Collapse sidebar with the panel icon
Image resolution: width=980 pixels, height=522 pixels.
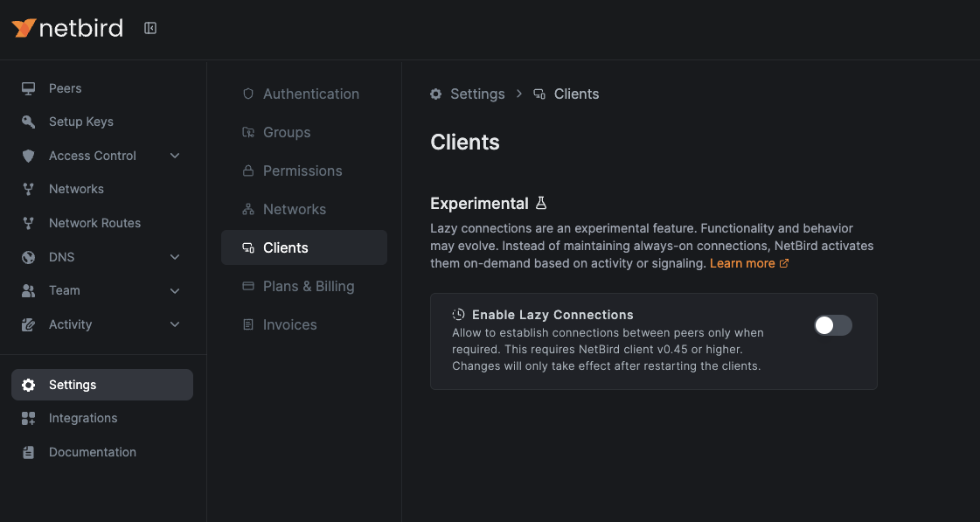point(150,28)
